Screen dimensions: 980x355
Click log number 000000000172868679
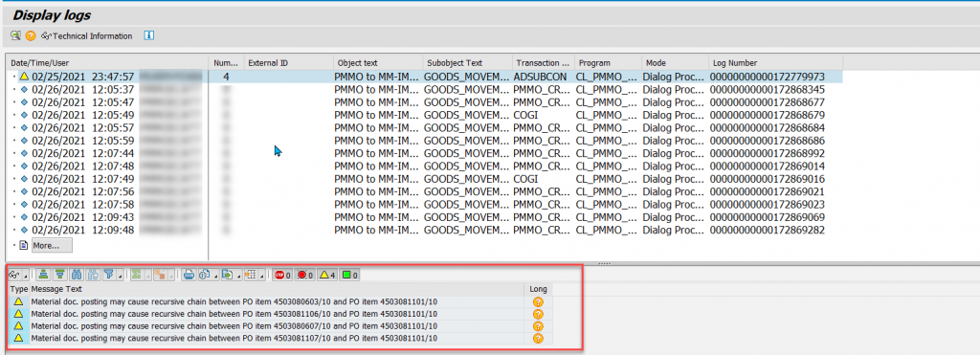(767, 115)
